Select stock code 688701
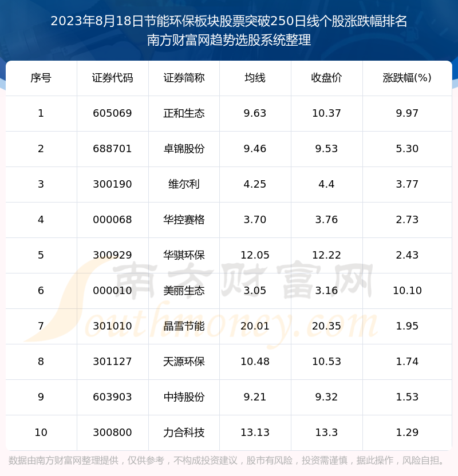 pyautogui.click(x=112, y=149)
